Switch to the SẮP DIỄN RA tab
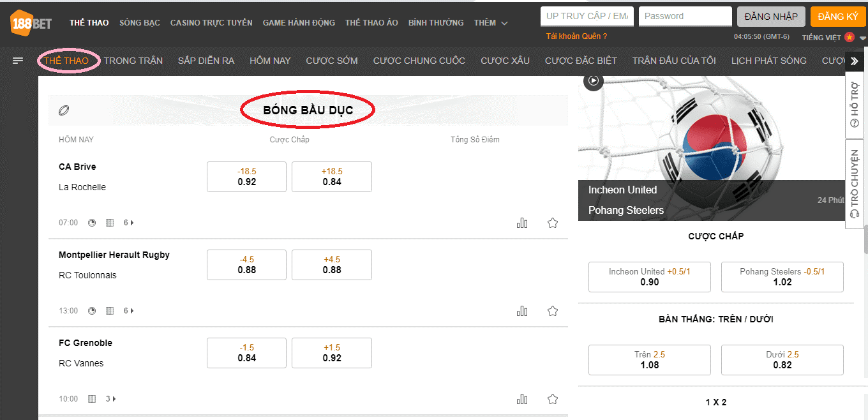 pyautogui.click(x=206, y=61)
